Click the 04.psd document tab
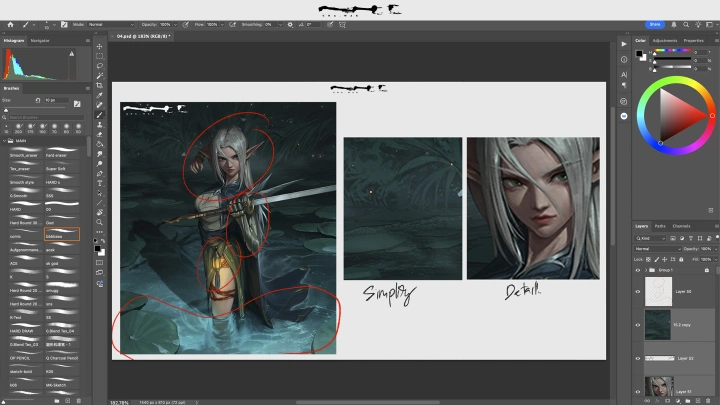The width and height of the screenshot is (720, 405). coord(143,36)
